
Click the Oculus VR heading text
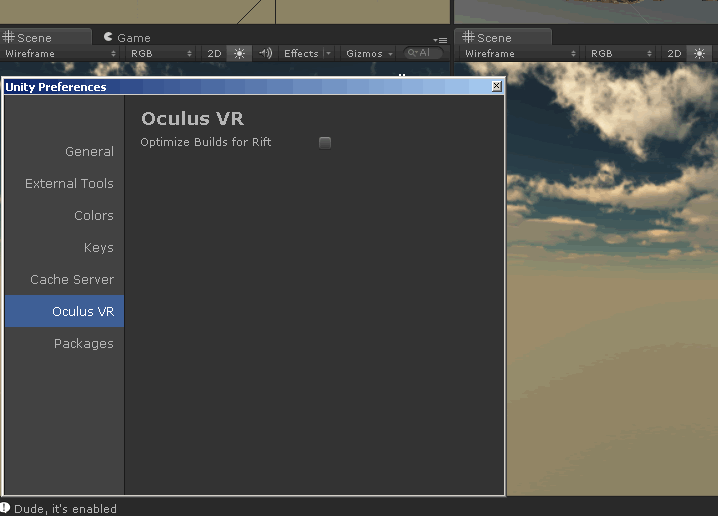192,119
